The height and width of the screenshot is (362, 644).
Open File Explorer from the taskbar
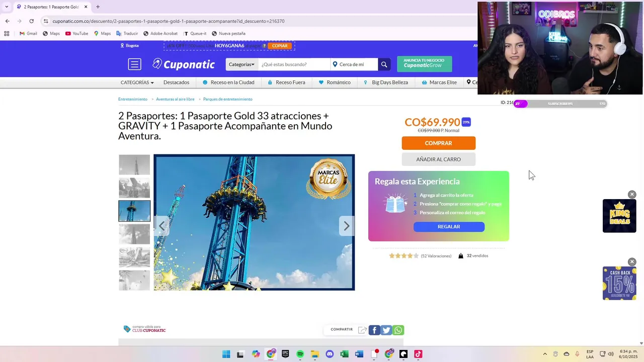(314, 354)
